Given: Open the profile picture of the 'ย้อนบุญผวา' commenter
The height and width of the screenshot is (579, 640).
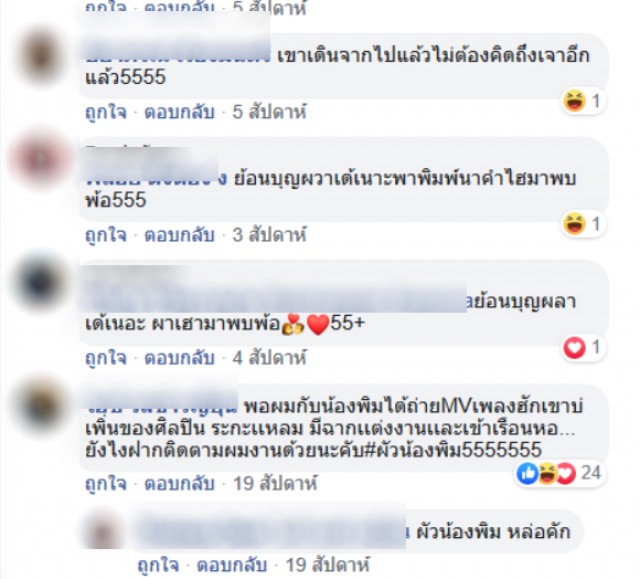Looking at the screenshot, I should (x=40, y=158).
